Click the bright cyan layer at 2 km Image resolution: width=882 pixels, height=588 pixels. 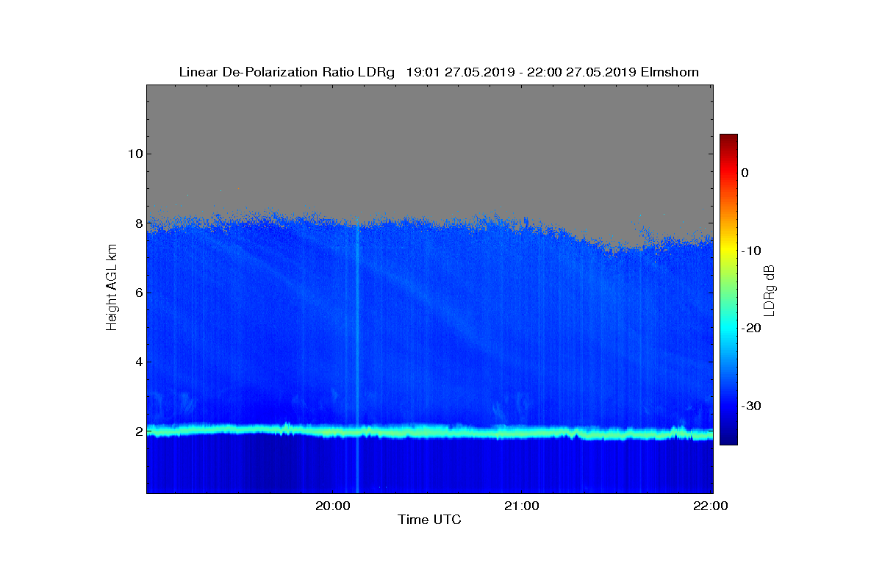[x=430, y=431]
